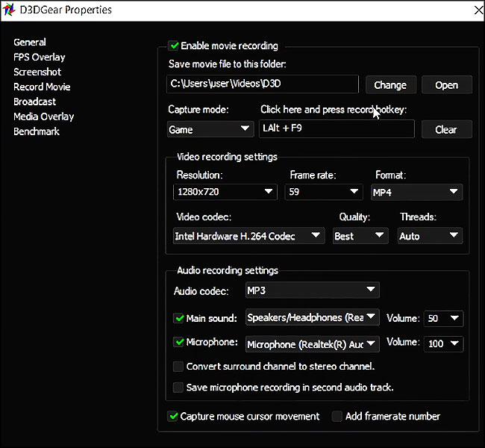
Task: Open the Benchmark section
Action: 37,131
